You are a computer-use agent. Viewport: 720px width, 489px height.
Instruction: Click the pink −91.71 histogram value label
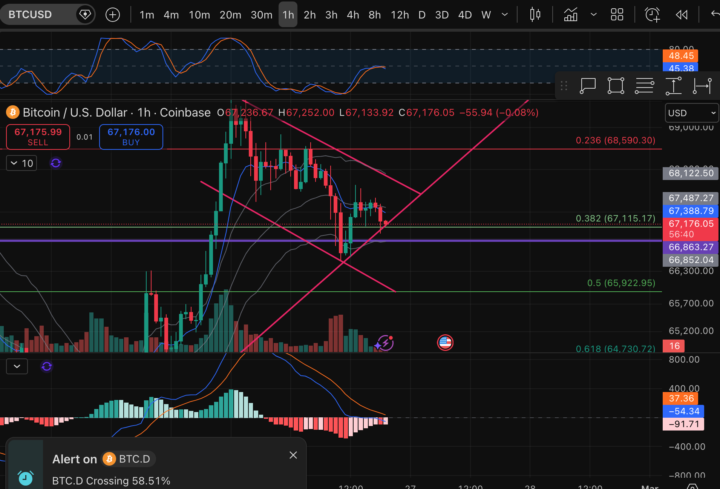pos(683,424)
